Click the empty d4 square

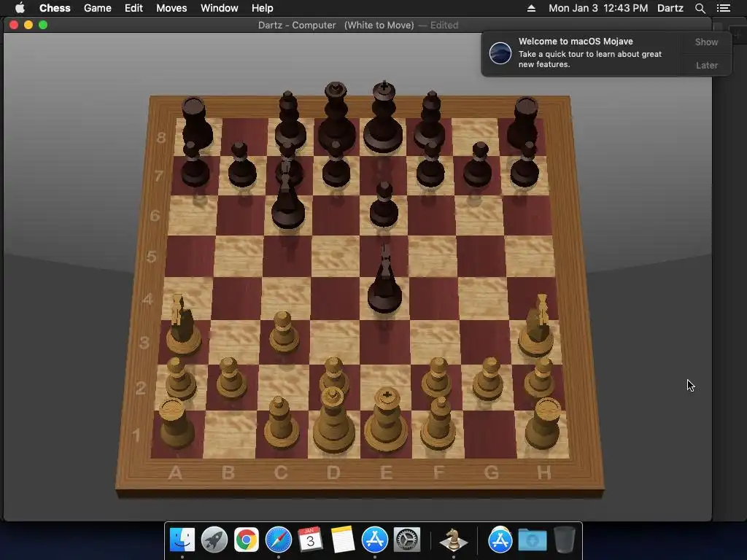335,298
